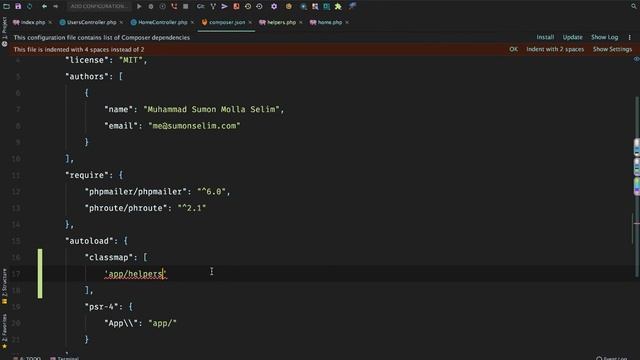Open the Event Log button
Viewport: 640px width, 360px height.
[611, 358]
